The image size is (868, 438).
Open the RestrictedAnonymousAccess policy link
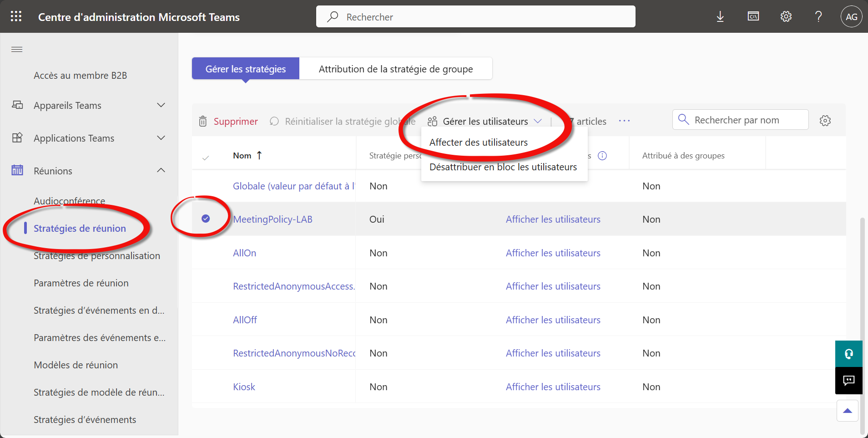pos(293,286)
